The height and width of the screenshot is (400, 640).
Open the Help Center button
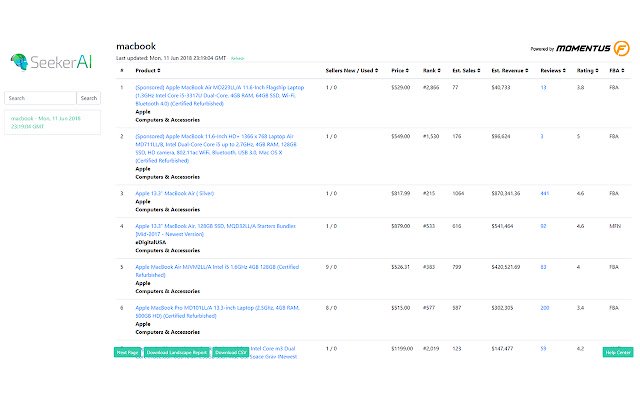pos(618,352)
